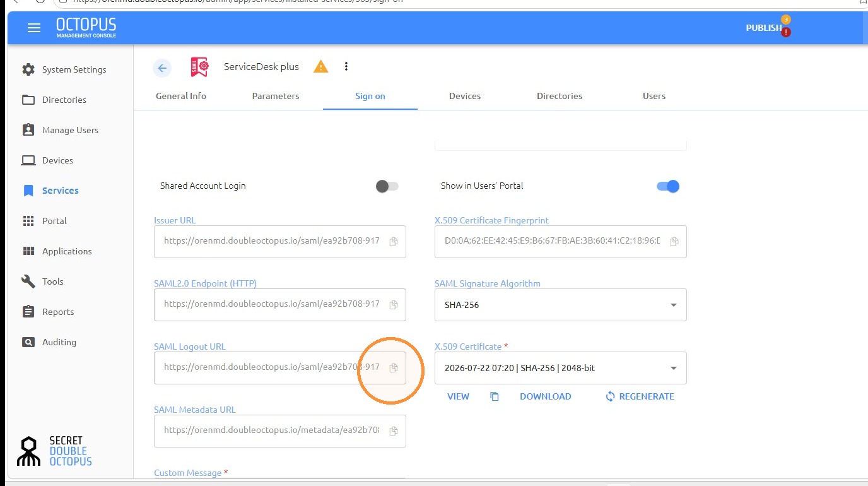The width and height of the screenshot is (868, 486).
Task: Regenerate the X.509 certificate
Action: point(640,396)
